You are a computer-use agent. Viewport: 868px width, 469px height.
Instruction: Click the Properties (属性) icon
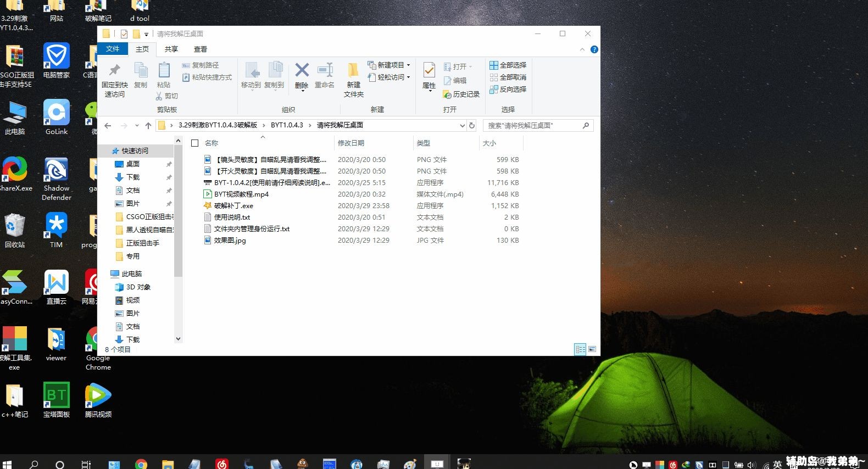pos(429,70)
